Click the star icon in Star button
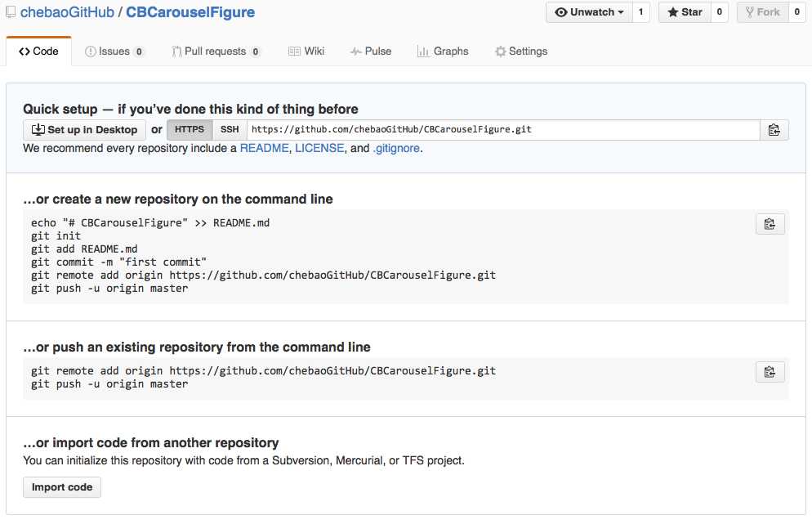Screen dimensions: 812x520 pyautogui.click(x=672, y=12)
